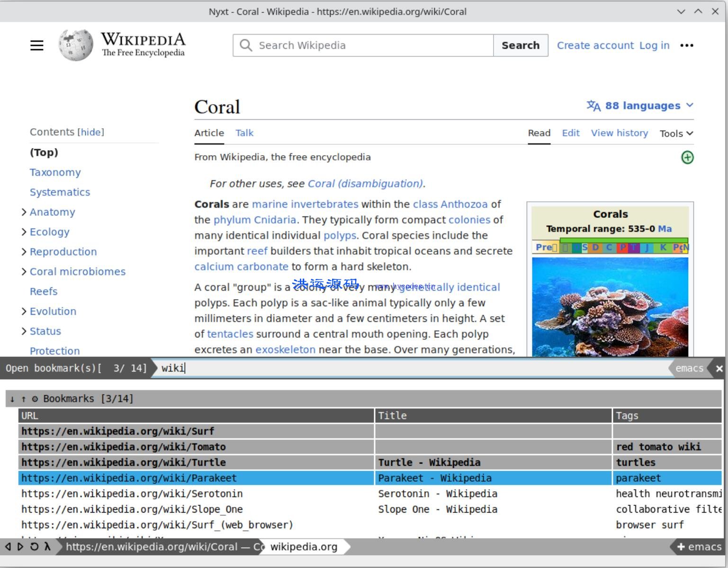Viewport: 728px width, 568px height.
Task: Switch to the Talk tab
Action: coord(244,133)
